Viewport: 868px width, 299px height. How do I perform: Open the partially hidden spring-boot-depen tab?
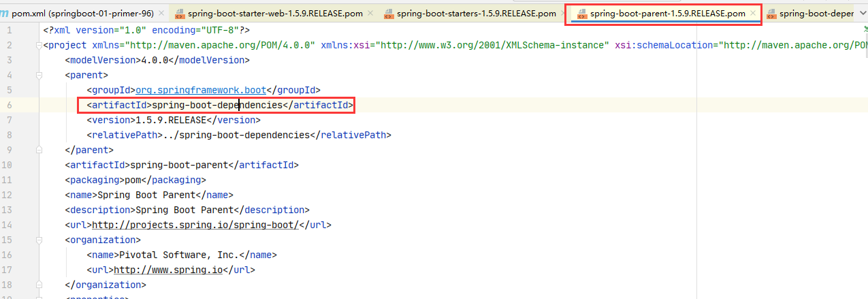(816, 14)
